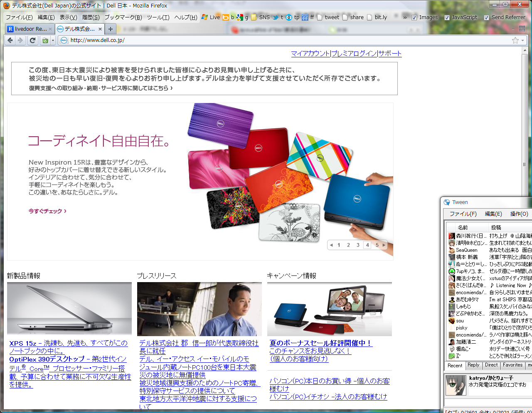The height and width of the screenshot is (413, 532).
Task: Click the tab groups grid icon
Action: (x=522, y=29)
